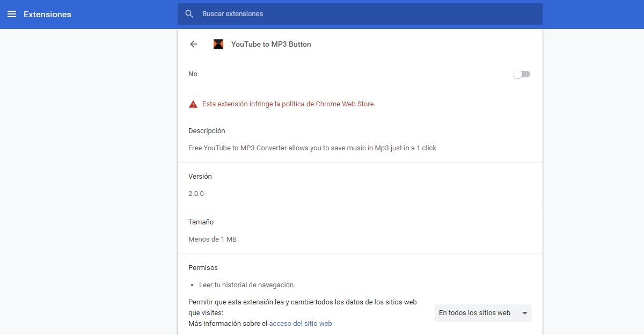
Task: Select the 'Descripción' section heading
Action: coord(207,131)
